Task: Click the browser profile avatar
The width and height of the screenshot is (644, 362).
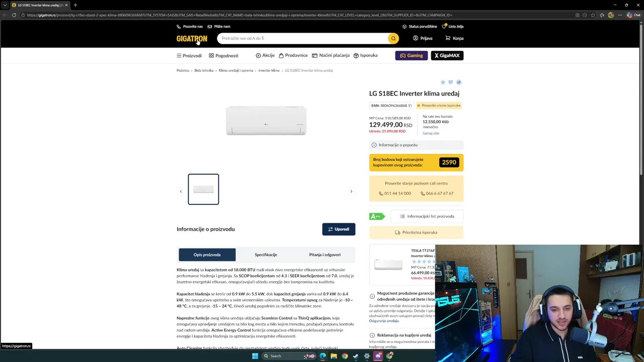Action: 611,15
